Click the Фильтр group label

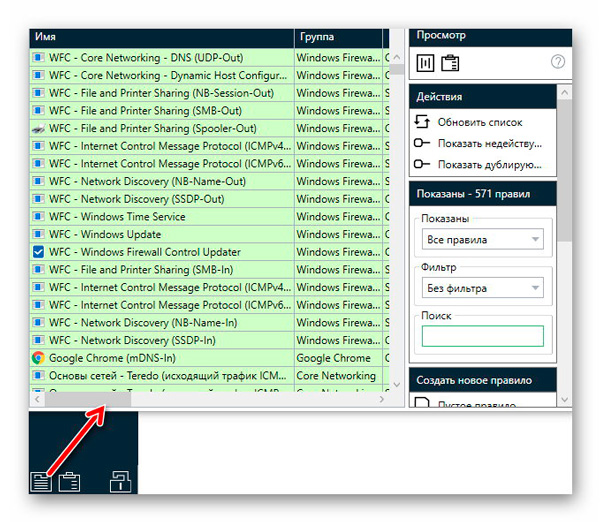(x=439, y=267)
